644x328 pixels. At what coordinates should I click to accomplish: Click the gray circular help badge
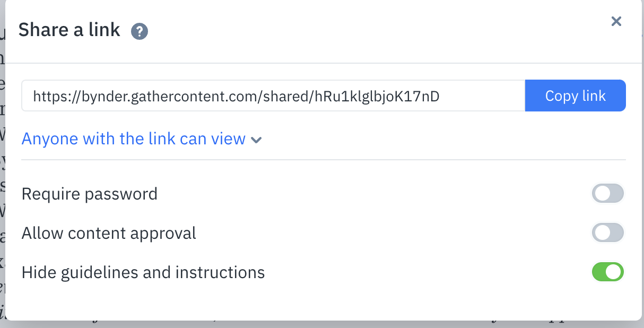point(140,31)
